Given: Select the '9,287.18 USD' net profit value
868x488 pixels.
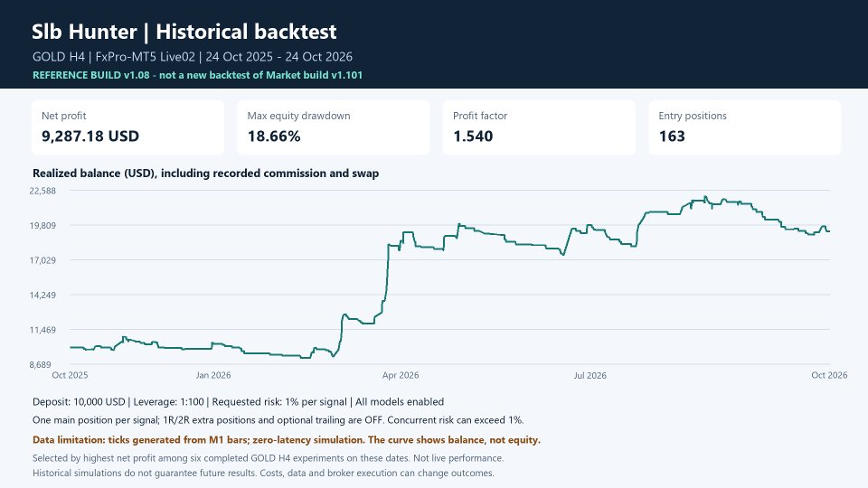Looking at the screenshot, I should (90, 136).
